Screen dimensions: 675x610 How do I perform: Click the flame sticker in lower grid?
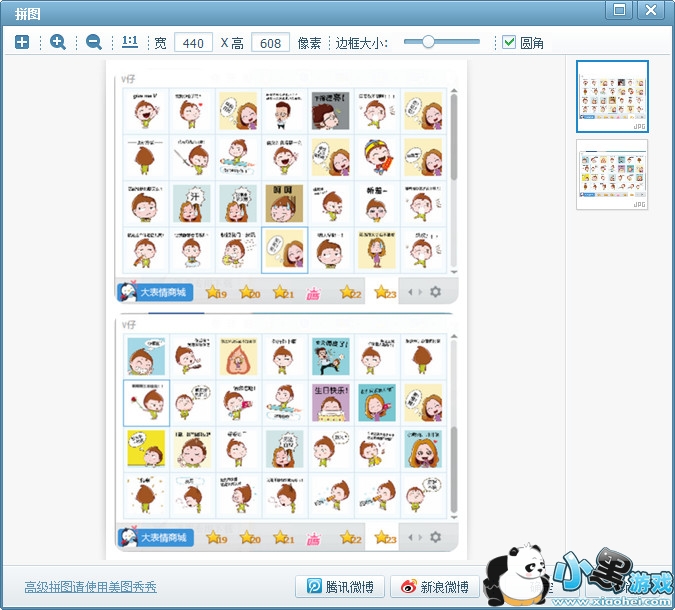(238, 356)
